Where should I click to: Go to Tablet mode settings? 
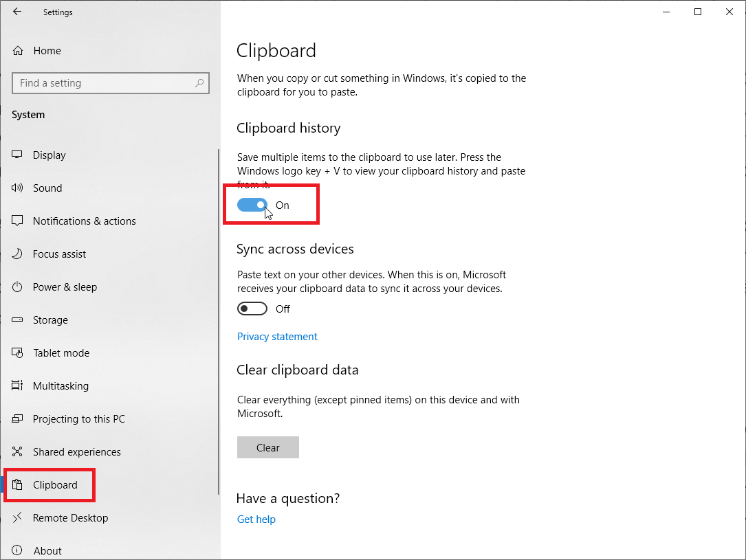tap(61, 352)
